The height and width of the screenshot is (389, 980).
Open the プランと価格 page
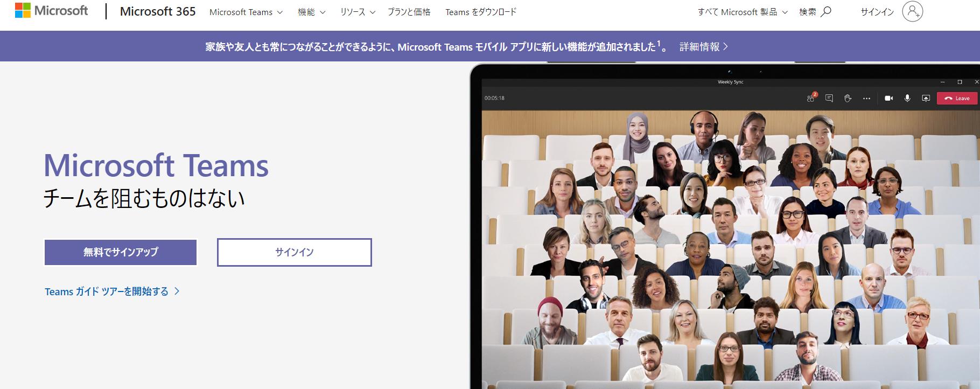pos(409,12)
